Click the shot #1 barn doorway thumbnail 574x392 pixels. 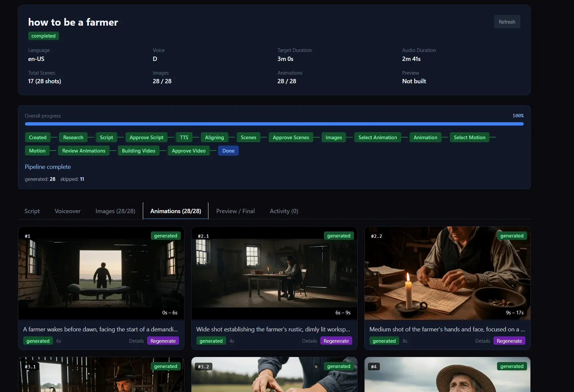pos(101,273)
